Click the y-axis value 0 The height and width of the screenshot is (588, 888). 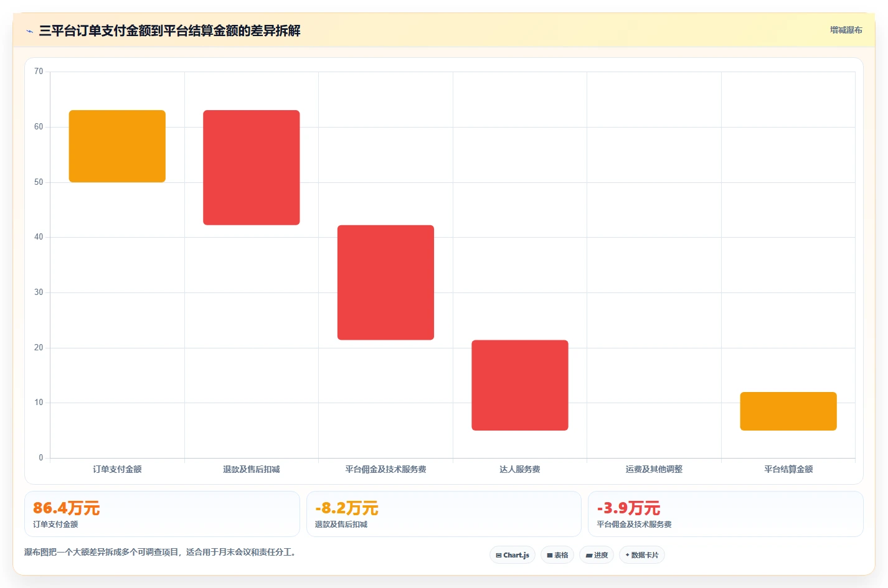[x=41, y=458]
